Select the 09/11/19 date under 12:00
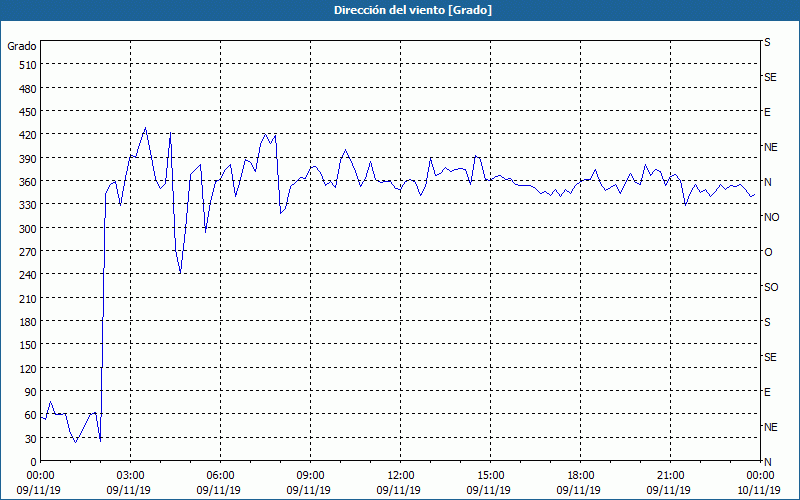 pyautogui.click(x=398, y=490)
